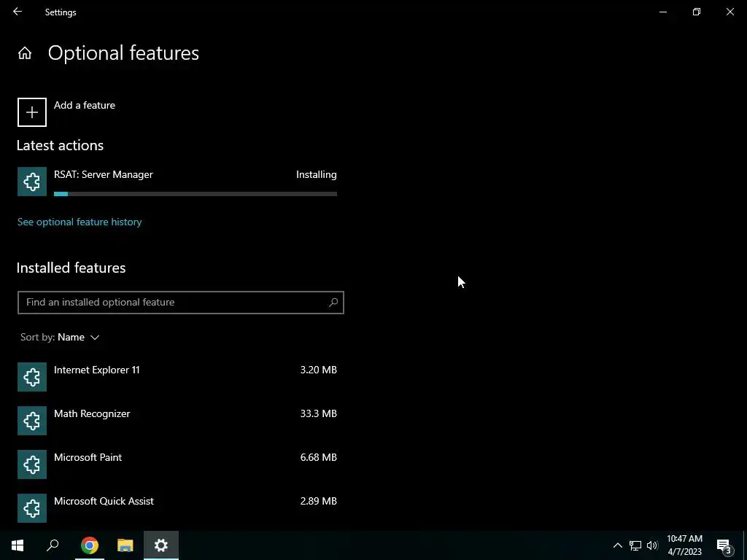Viewport: 747px width, 560px height.
Task: Focus the Find an installed optional feature field
Action: [x=181, y=303]
